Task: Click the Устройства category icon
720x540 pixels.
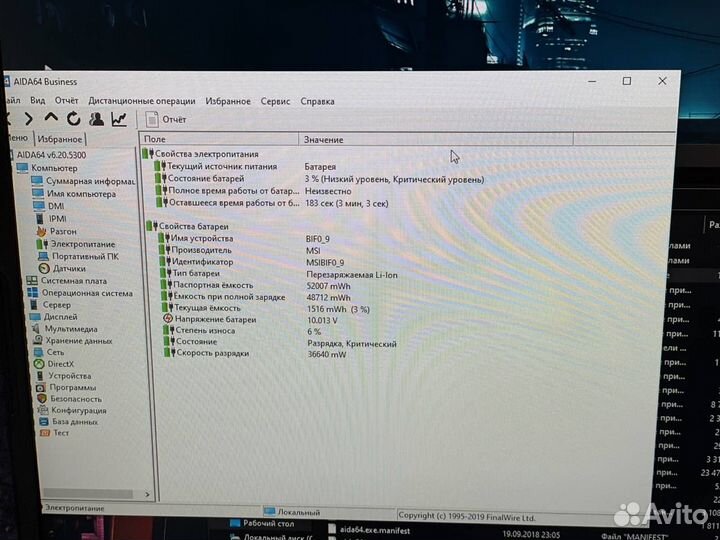Action: click(x=40, y=376)
